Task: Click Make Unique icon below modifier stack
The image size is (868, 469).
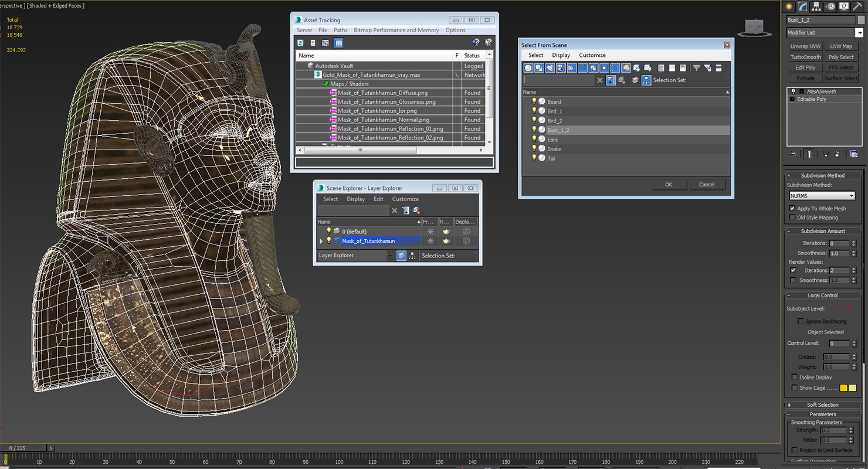Action: [826, 154]
